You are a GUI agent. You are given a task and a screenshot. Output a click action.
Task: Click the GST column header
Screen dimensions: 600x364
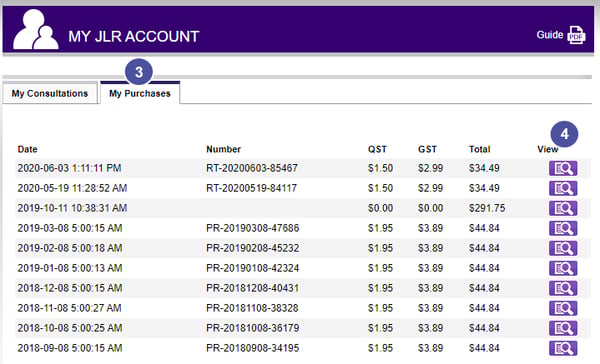click(x=427, y=149)
